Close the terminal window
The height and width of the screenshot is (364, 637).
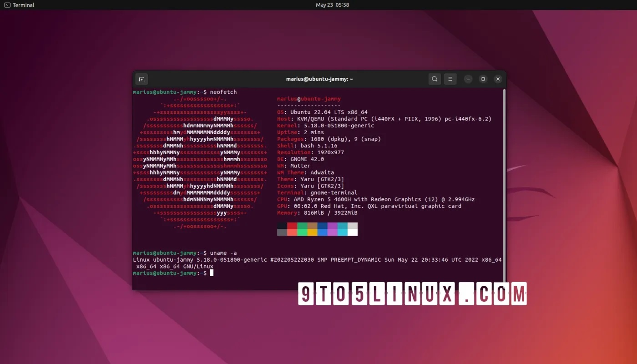(x=498, y=79)
